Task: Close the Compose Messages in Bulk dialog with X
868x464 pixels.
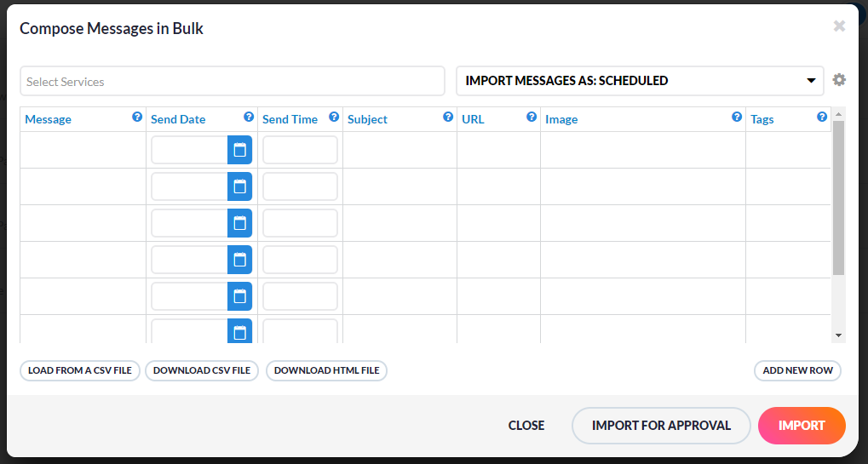Action: pyautogui.click(x=839, y=26)
